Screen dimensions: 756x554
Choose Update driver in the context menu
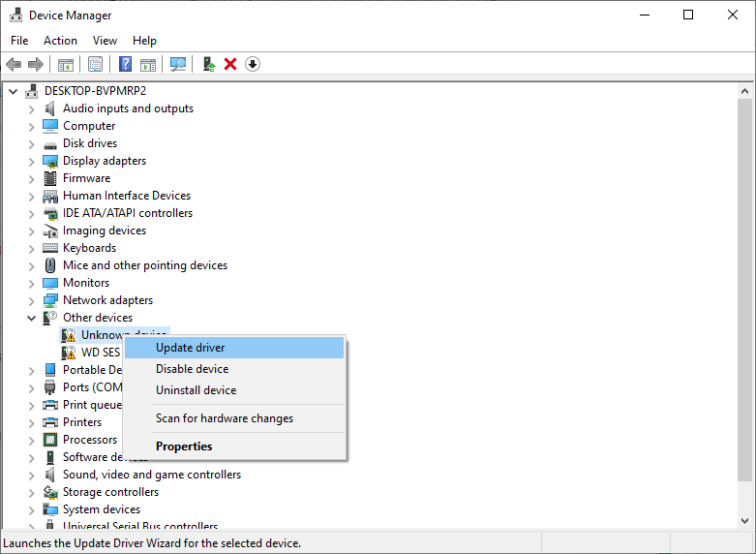click(234, 348)
